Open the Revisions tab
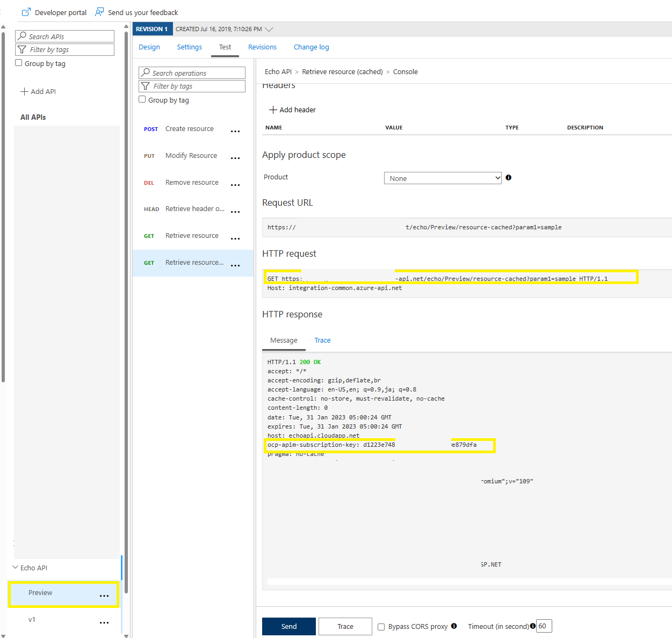The height and width of the screenshot is (638, 672). click(x=262, y=47)
